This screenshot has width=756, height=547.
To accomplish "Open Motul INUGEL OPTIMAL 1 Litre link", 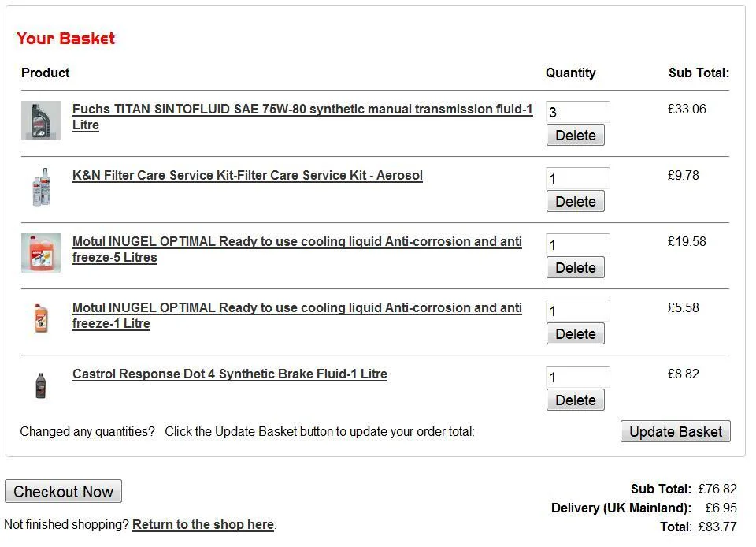I will (297, 315).
